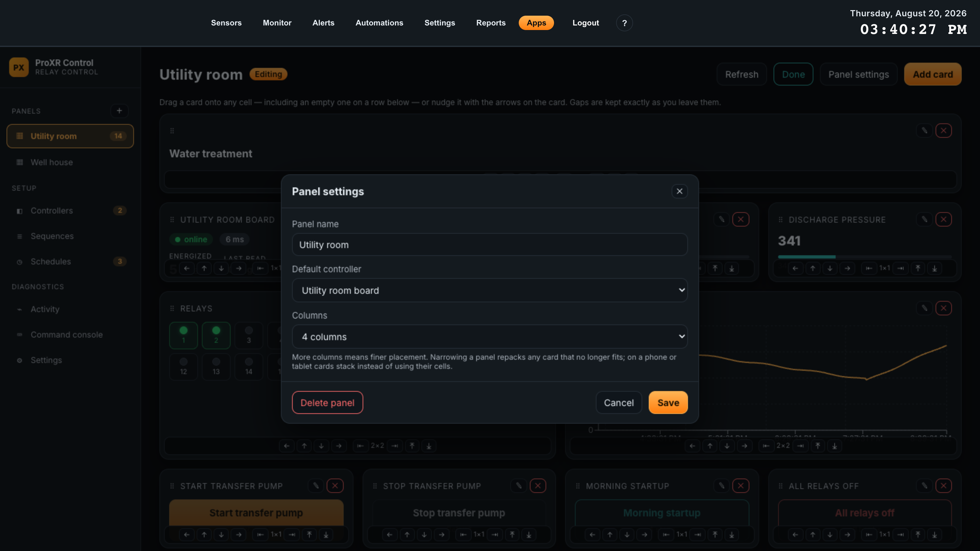Open Schedules in the sidebar

pos(70,261)
